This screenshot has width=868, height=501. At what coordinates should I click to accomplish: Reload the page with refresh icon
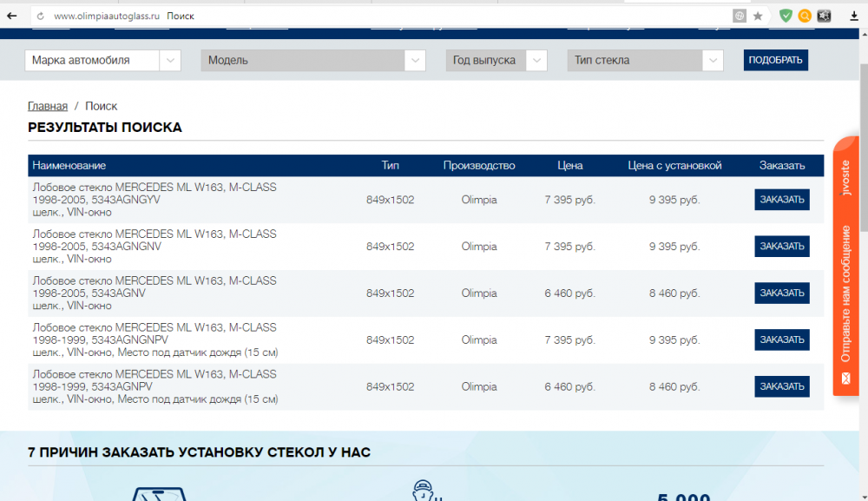coord(40,16)
